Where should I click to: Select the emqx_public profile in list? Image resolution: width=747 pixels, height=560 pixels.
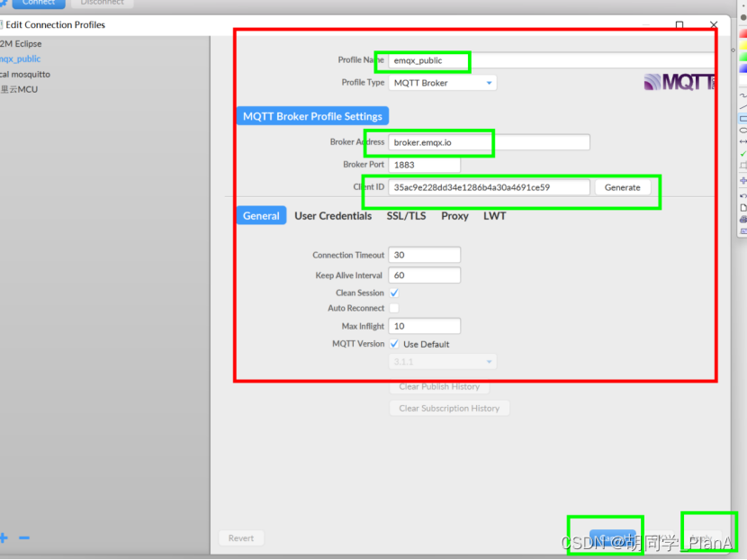pyautogui.click(x=21, y=59)
